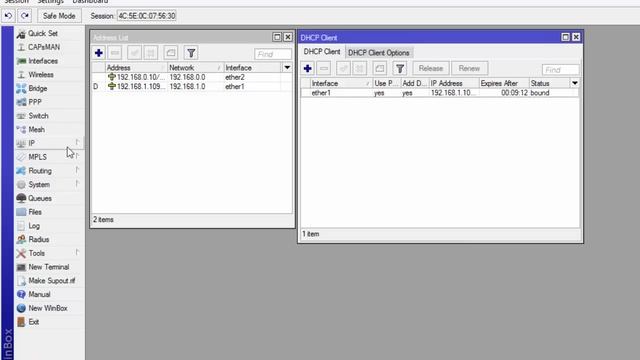Sort DHCP clients by Expires After column
Image resolution: width=640 pixels, height=360 pixels.
tap(504, 83)
